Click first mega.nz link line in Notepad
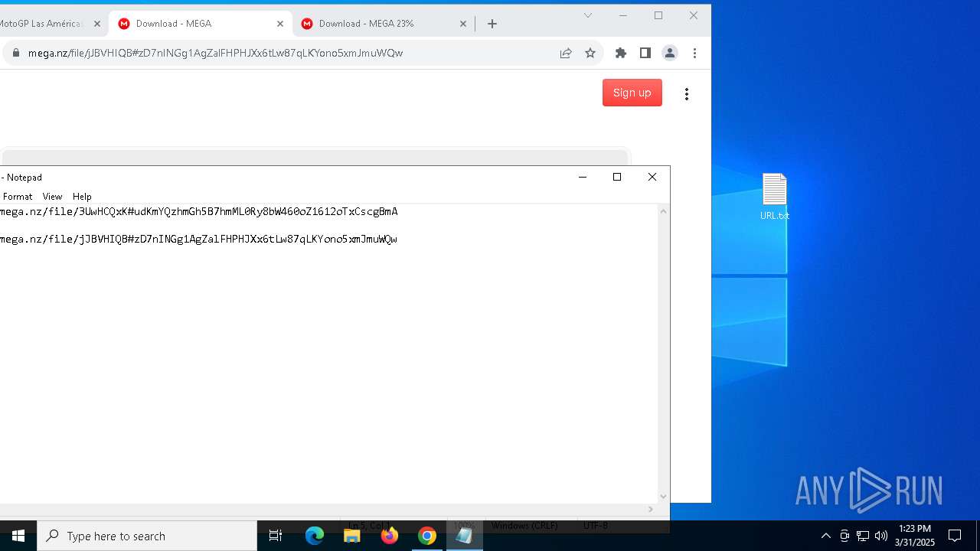980x551 pixels. 199,211
